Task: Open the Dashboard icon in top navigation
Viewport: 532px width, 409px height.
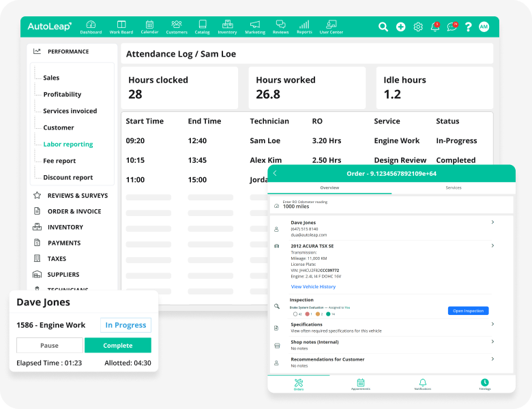Action: [91, 27]
